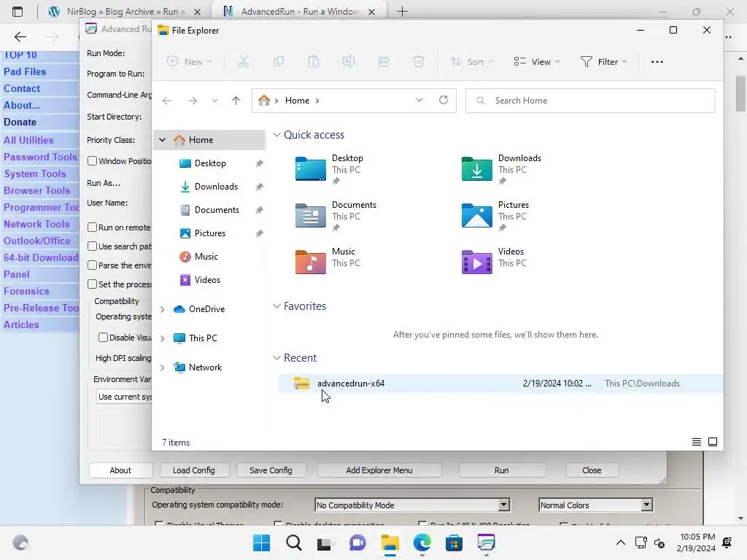Switch to the AdvancedRun browser tab

click(x=300, y=12)
